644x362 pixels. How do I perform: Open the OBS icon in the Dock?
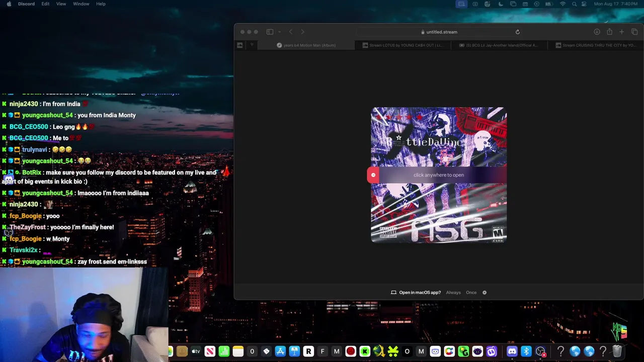pos(540,351)
